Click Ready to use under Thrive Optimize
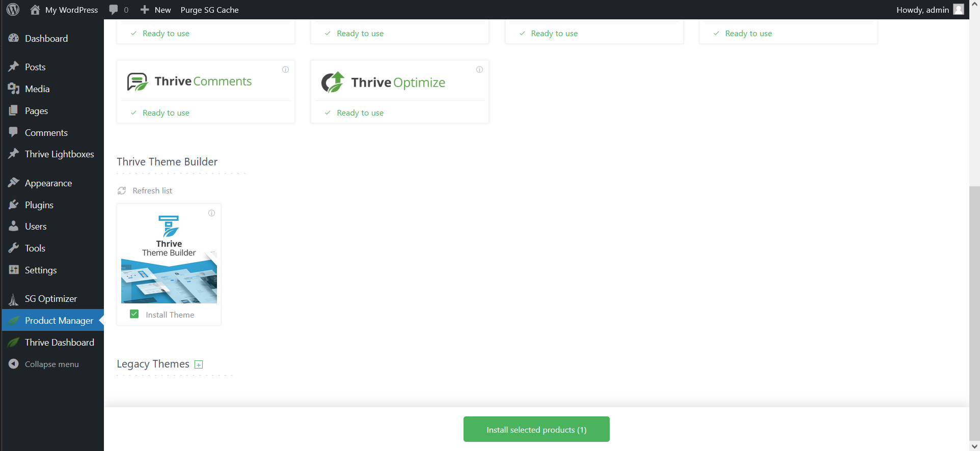The image size is (980, 451). point(360,112)
